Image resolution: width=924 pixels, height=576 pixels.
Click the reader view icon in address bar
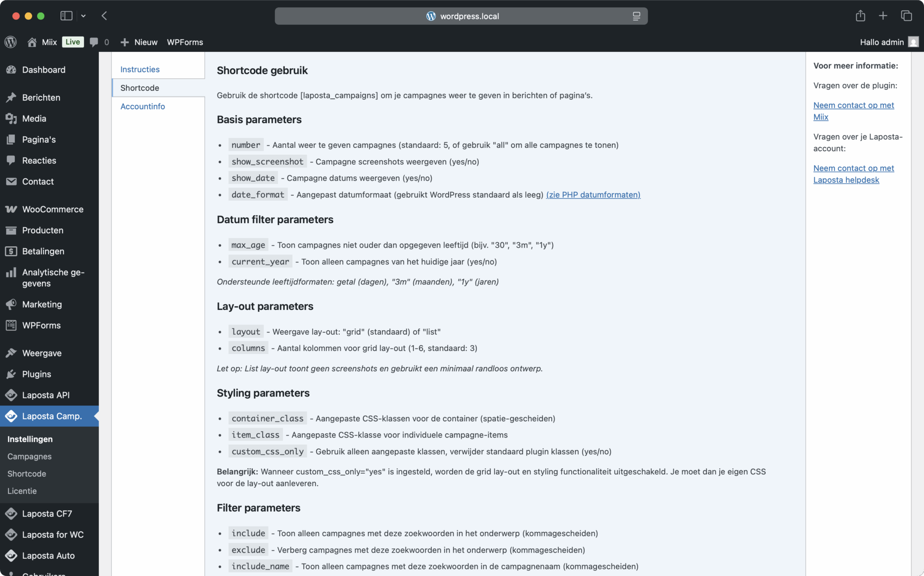pos(636,16)
